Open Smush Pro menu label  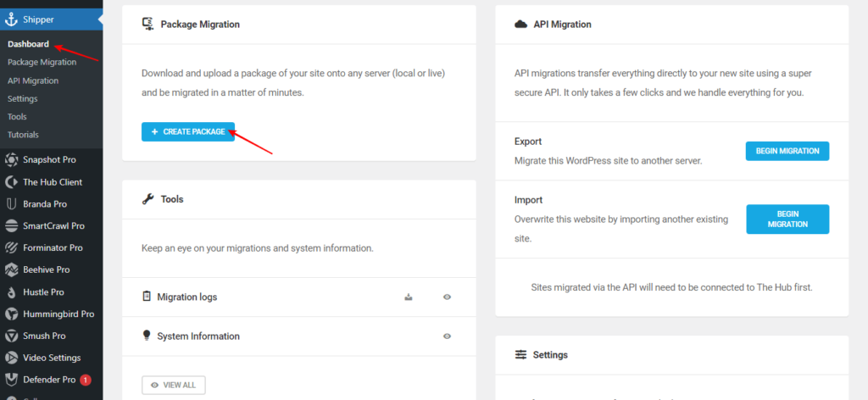click(x=44, y=336)
